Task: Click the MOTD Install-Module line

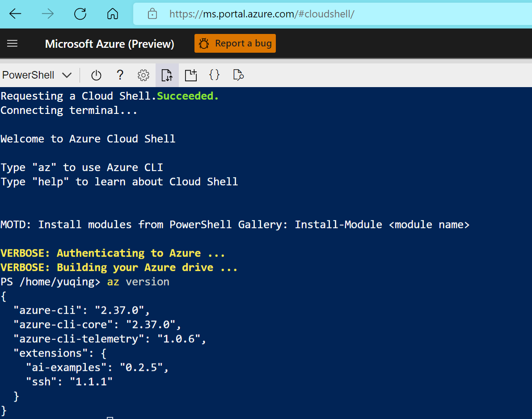Action: point(235,224)
